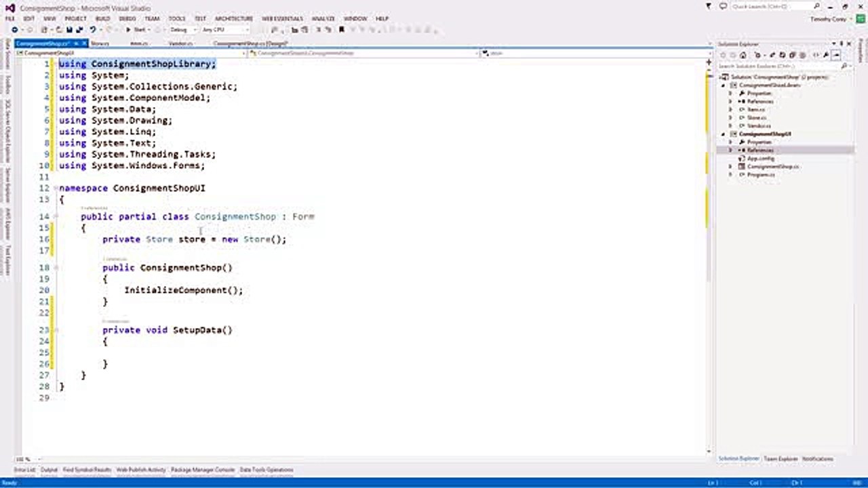The image size is (868, 488).
Task: Click the Save All toolbar icon
Action: click(x=79, y=30)
